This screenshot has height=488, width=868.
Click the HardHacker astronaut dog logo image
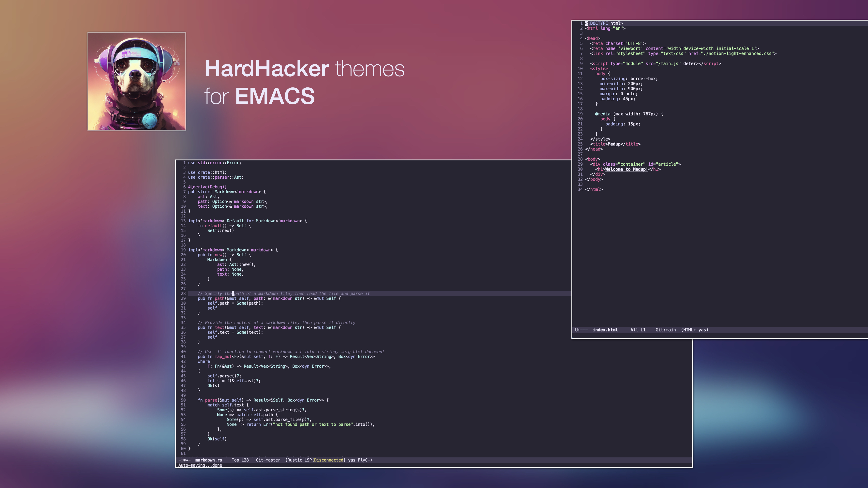point(137,81)
